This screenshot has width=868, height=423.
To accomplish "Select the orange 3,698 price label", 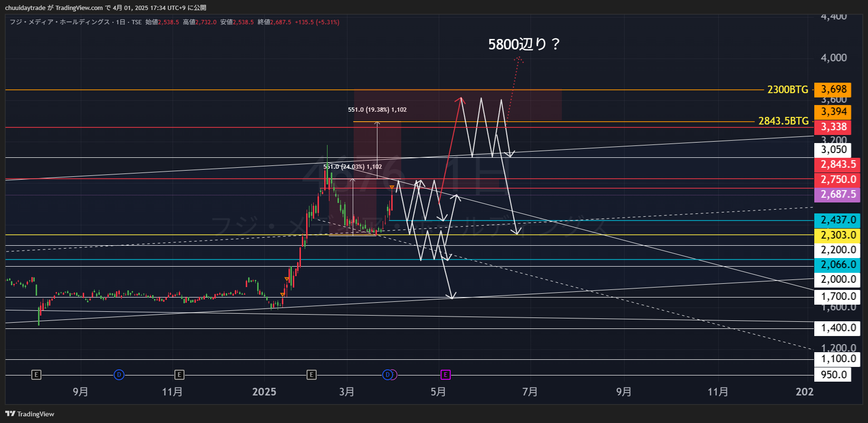I will pyautogui.click(x=833, y=89).
